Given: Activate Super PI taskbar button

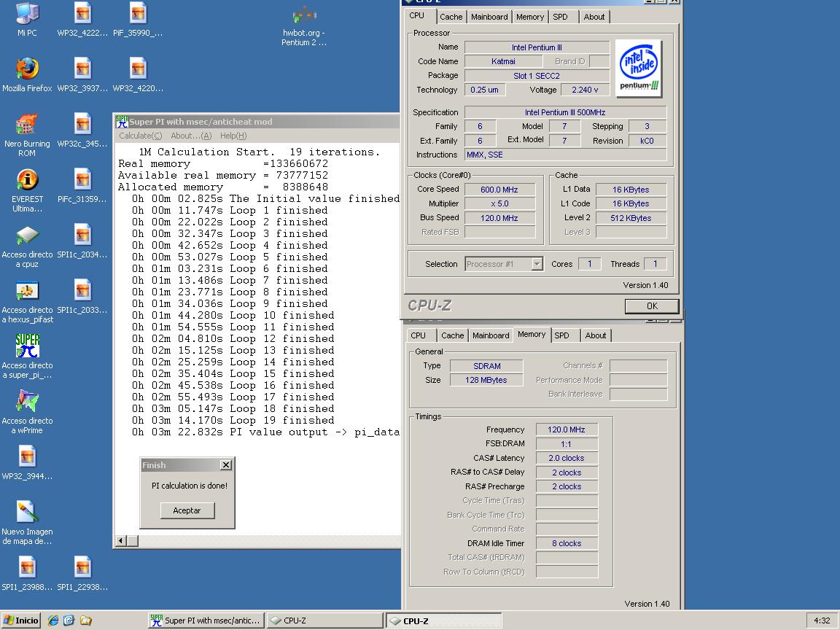Looking at the screenshot, I should pos(206,621).
